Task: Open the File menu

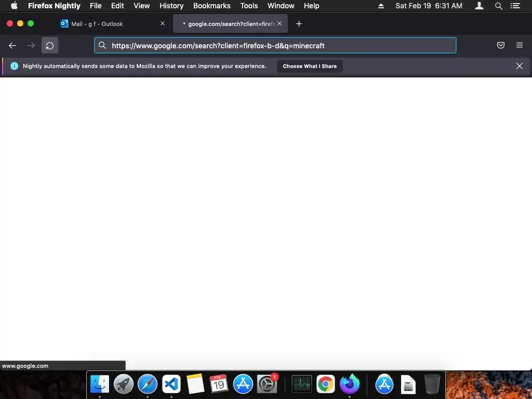Action: coord(96,6)
